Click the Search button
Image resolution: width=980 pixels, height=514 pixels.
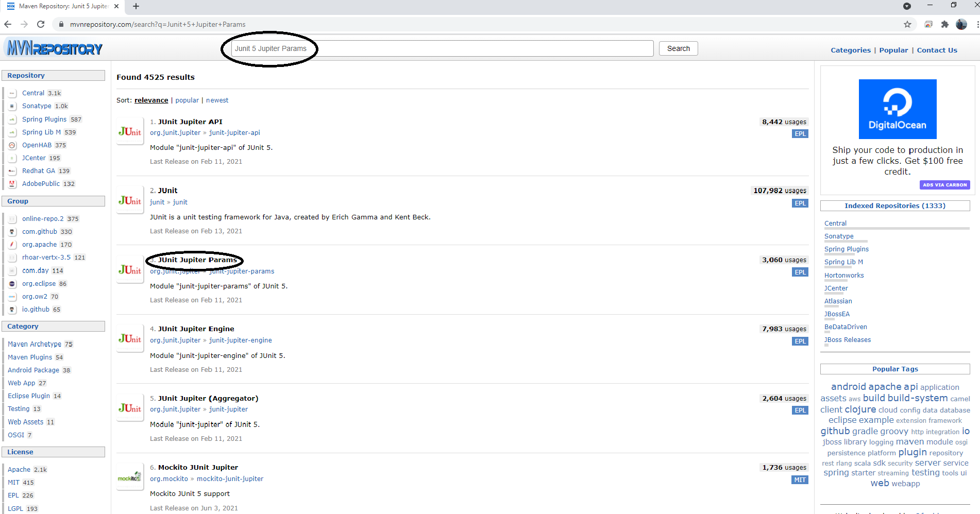pos(678,48)
